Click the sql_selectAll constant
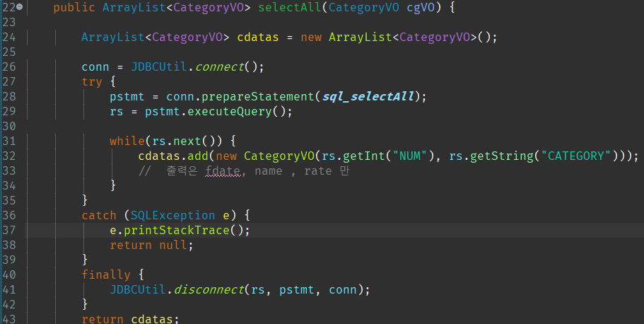 (x=368, y=97)
